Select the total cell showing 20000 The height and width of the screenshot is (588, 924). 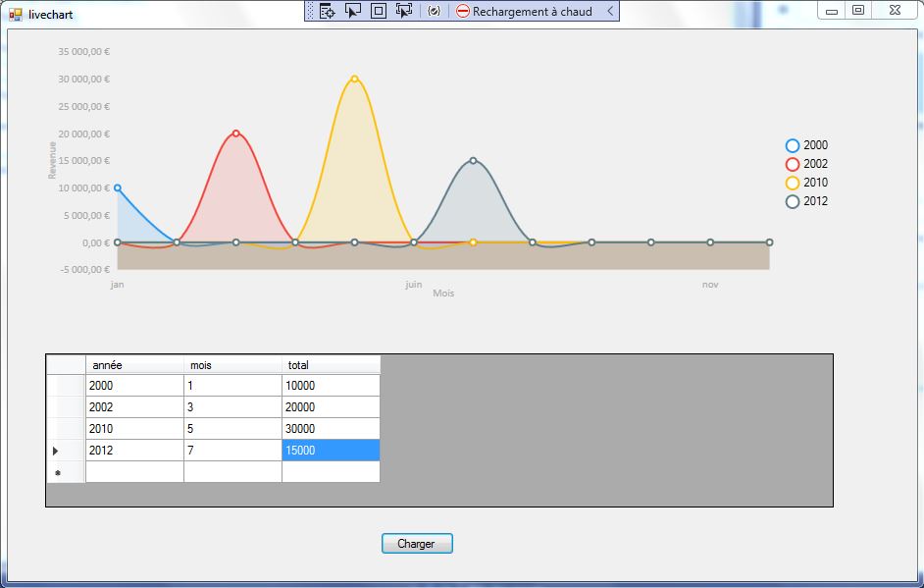pos(331,407)
